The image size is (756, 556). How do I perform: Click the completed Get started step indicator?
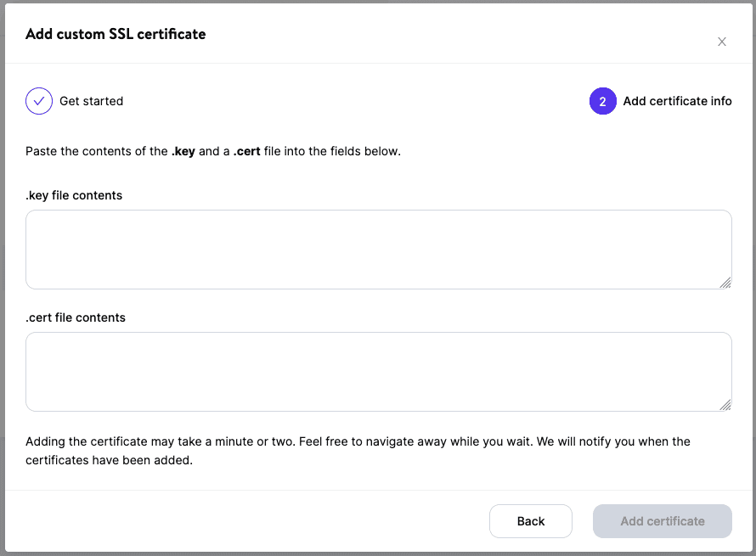coord(38,100)
